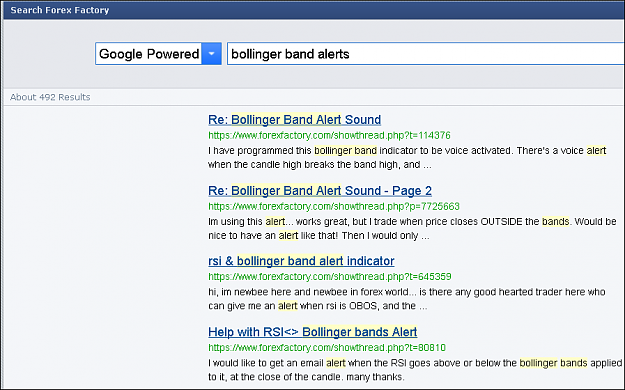Open the Re: Bollinger Band Alert Sound result
The image size is (625, 390).
click(295, 120)
